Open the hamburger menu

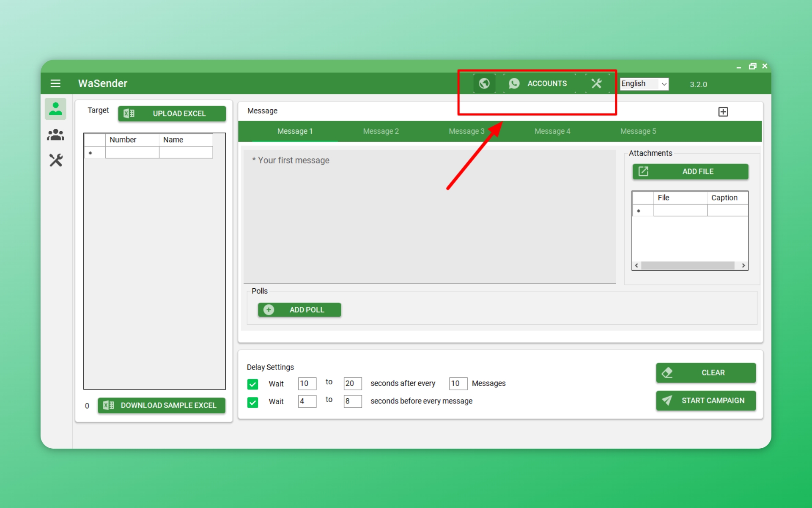pyautogui.click(x=55, y=83)
